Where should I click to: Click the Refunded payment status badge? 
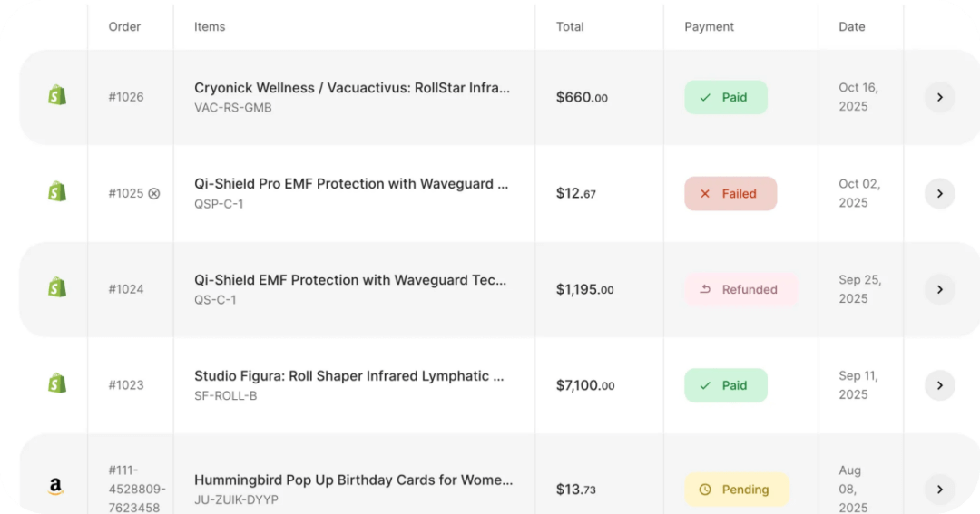[740, 289]
